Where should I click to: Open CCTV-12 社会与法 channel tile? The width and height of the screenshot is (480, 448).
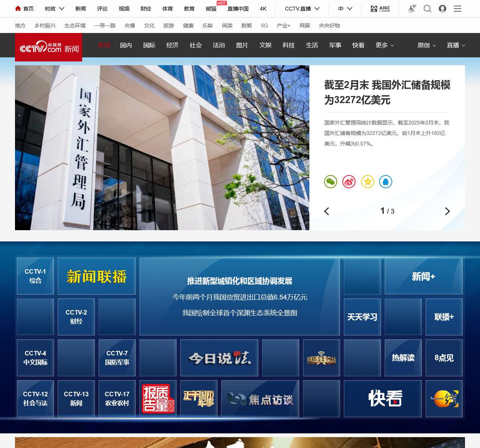(x=35, y=399)
